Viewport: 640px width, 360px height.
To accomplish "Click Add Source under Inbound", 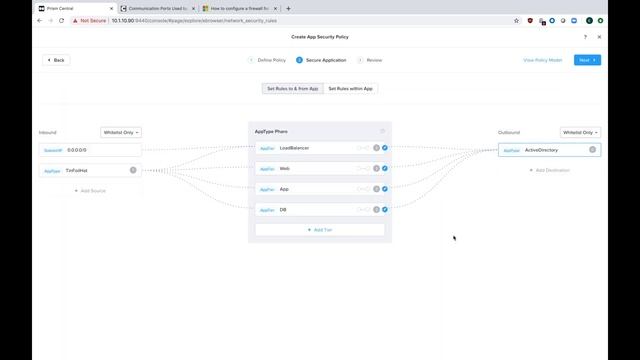I will click(90, 191).
